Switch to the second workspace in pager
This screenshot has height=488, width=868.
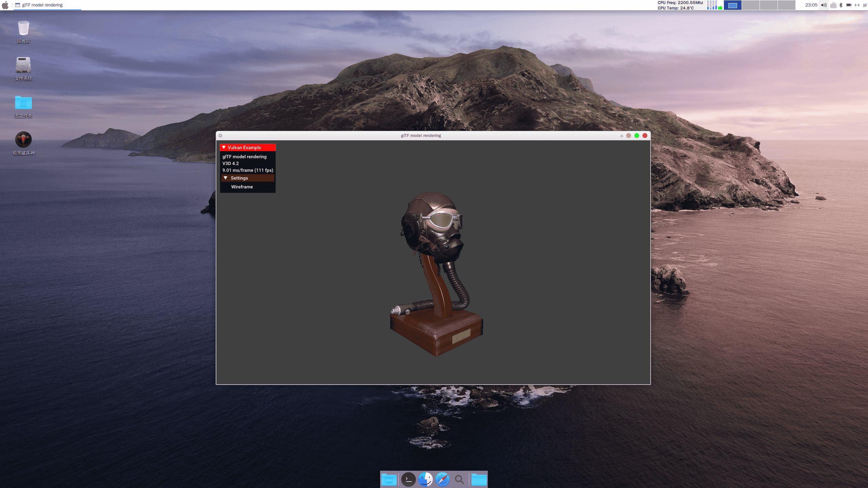click(750, 5)
